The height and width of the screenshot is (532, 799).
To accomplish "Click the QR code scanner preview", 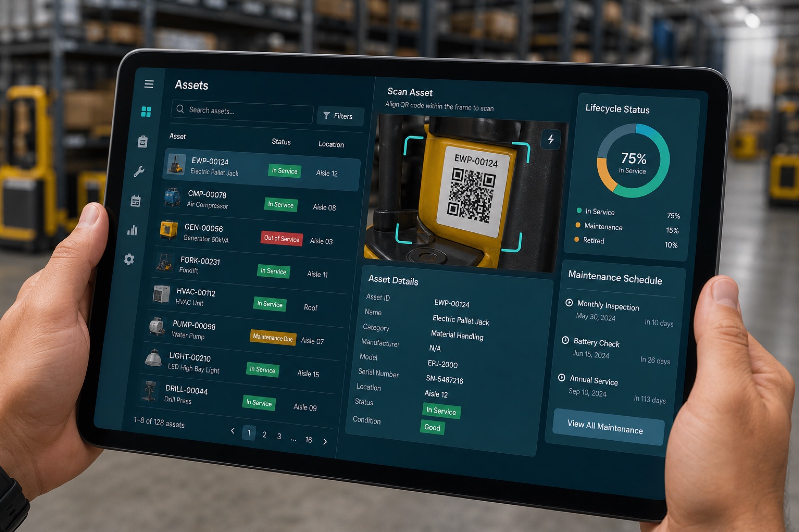I will tap(466, 193).
